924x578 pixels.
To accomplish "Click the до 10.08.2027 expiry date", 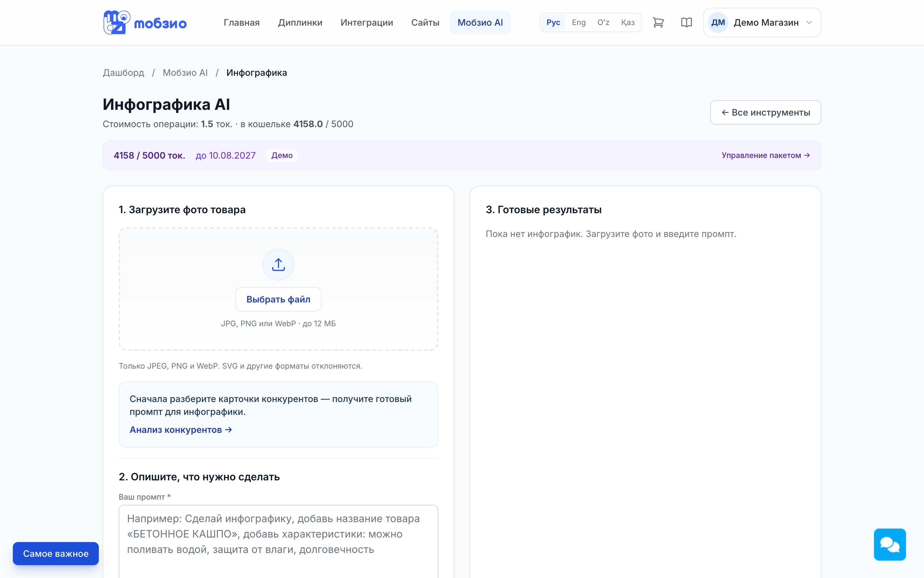I will [226, 155].
